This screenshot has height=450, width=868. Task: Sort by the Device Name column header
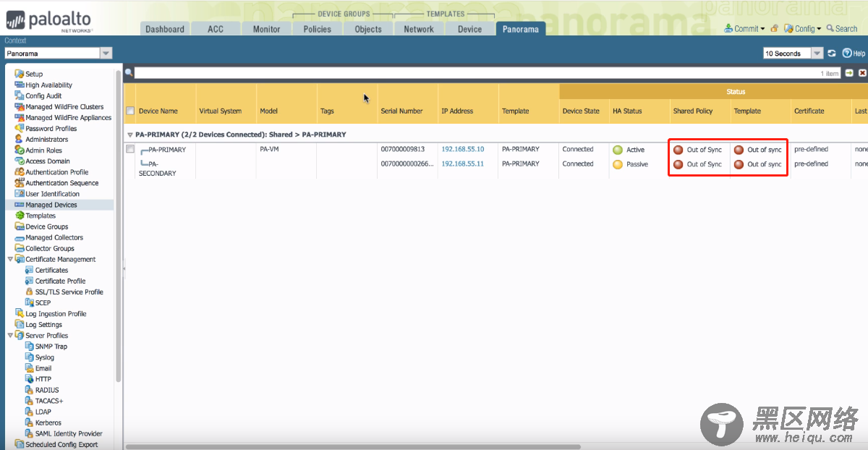pos(158,111)
